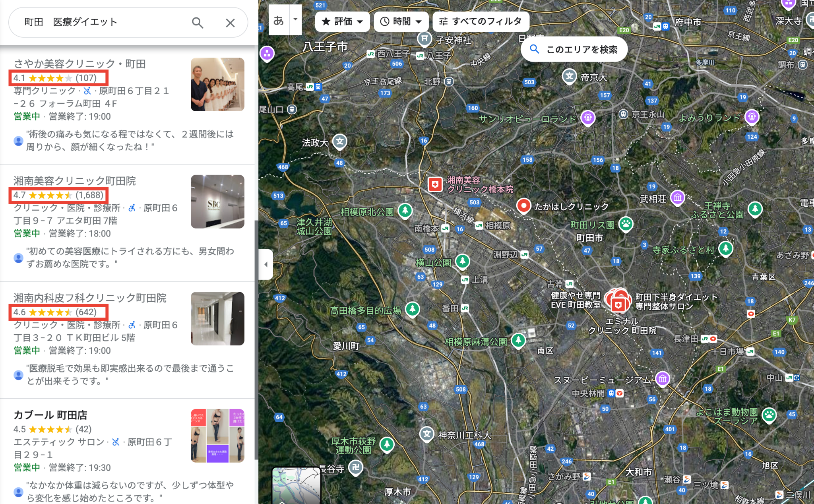This screenshot has width=814, height=504.
Task: Click the 八王子市 city label on map
Action: [x=325, y=47]
